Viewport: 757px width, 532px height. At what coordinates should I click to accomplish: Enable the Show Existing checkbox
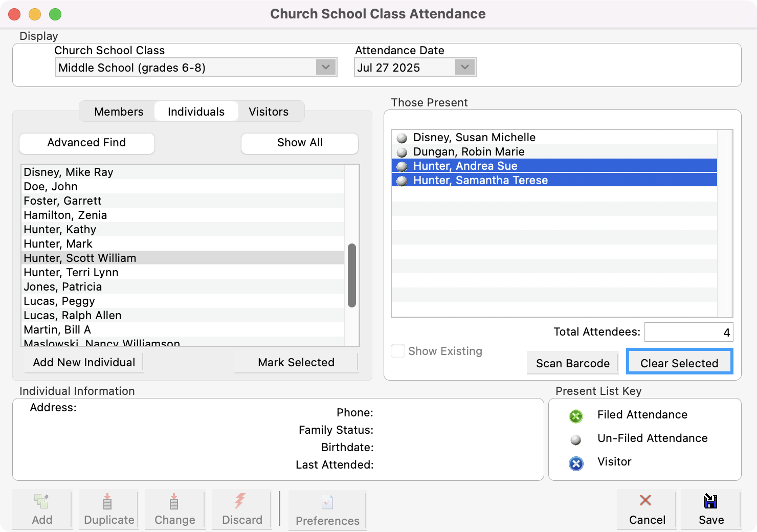pyautogui.click(x=398, y=351)
